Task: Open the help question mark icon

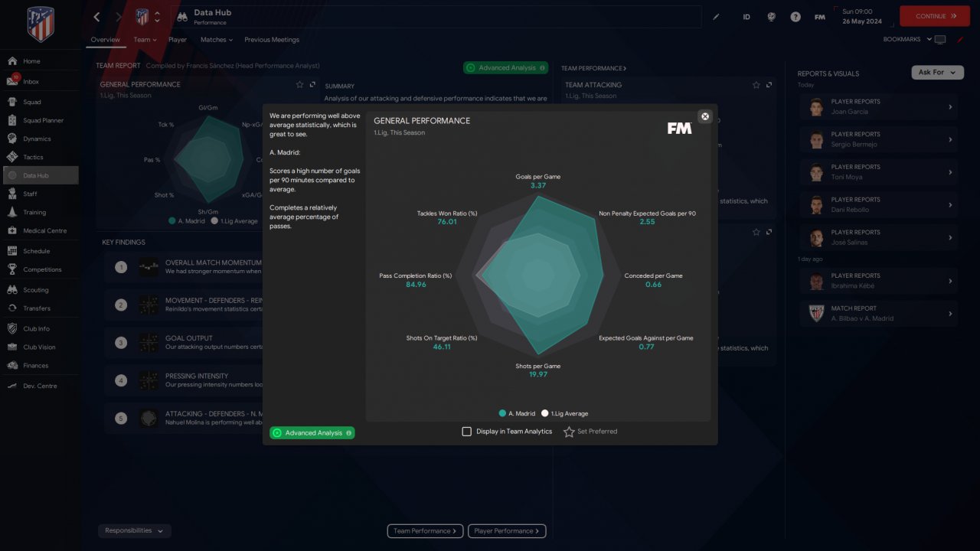Action: click(x=795, y=17)
